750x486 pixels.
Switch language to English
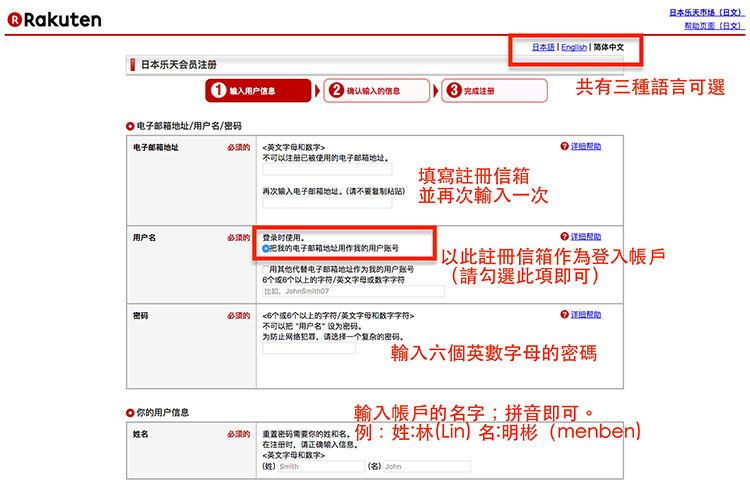click(x=574, y=47)
